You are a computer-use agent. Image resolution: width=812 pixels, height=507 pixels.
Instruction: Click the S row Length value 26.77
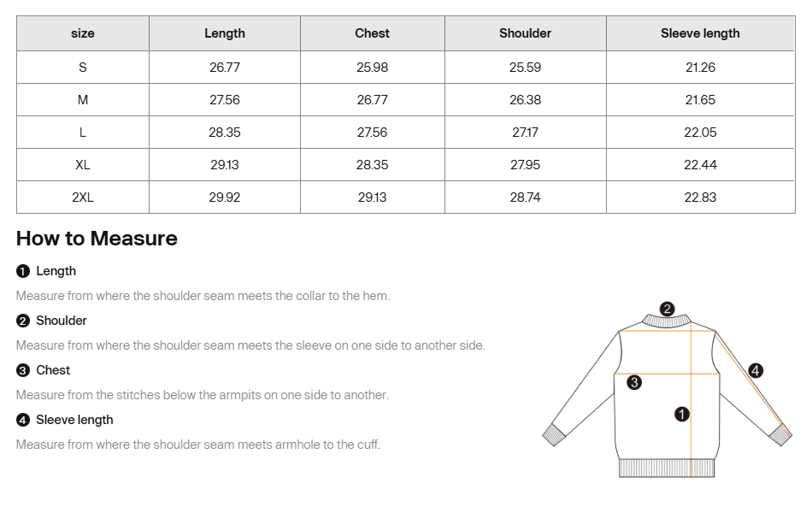(x=225, y=68)
